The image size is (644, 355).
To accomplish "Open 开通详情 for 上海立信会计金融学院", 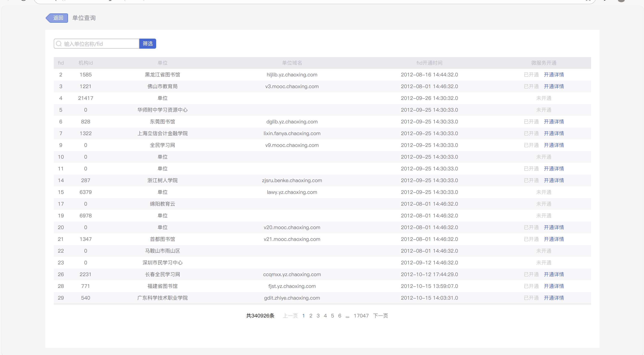I will (x=554, y=133).
